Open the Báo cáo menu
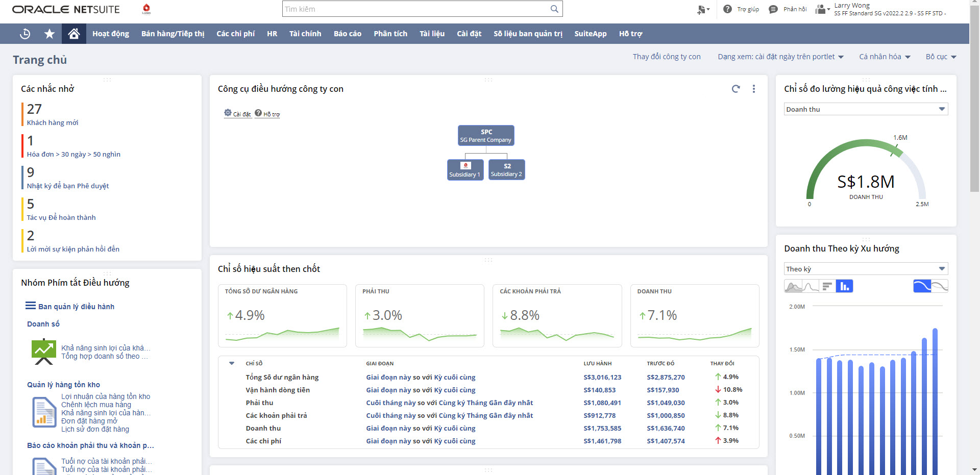 (348, 34)
